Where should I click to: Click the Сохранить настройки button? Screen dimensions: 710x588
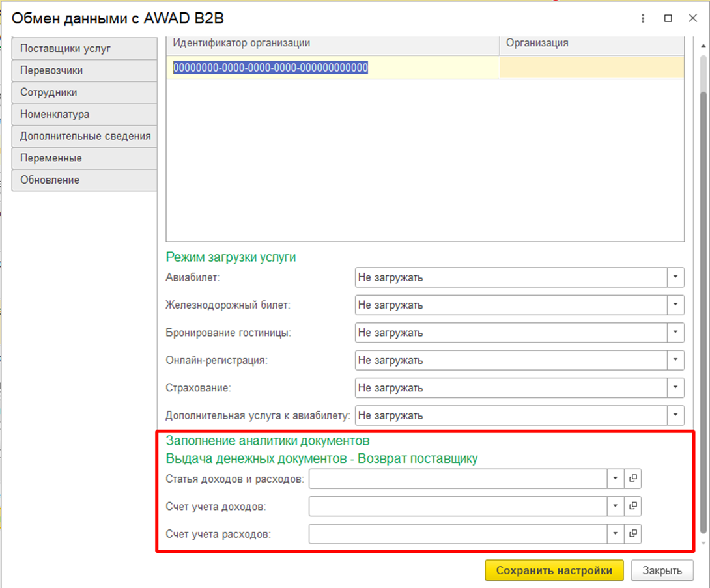point(554,570)
